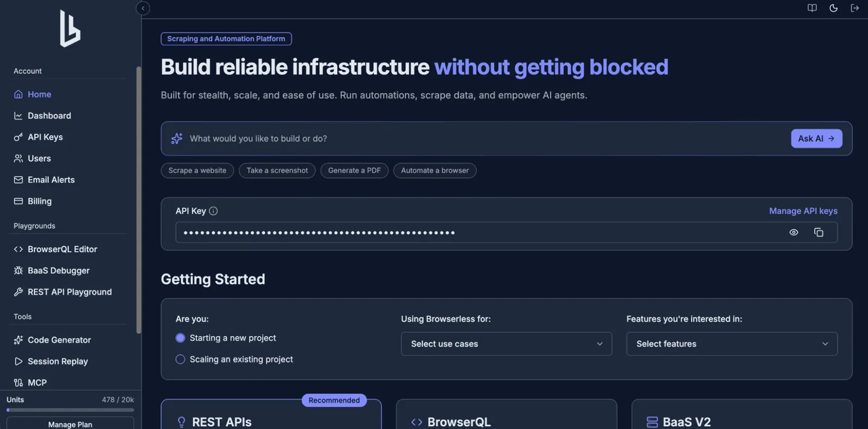Screen dimensions: 868x429
Task: Click the info icon next to API Key
Action: point(213,211)
